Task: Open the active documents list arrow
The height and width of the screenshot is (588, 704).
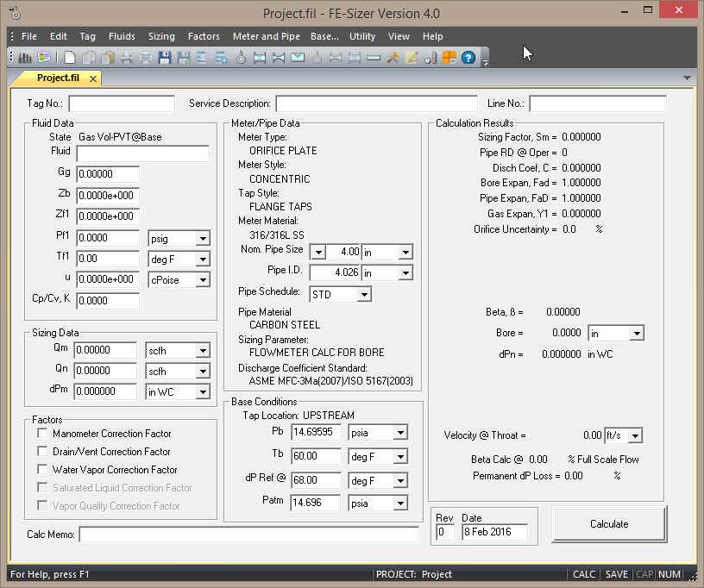Action: [687, 78]
